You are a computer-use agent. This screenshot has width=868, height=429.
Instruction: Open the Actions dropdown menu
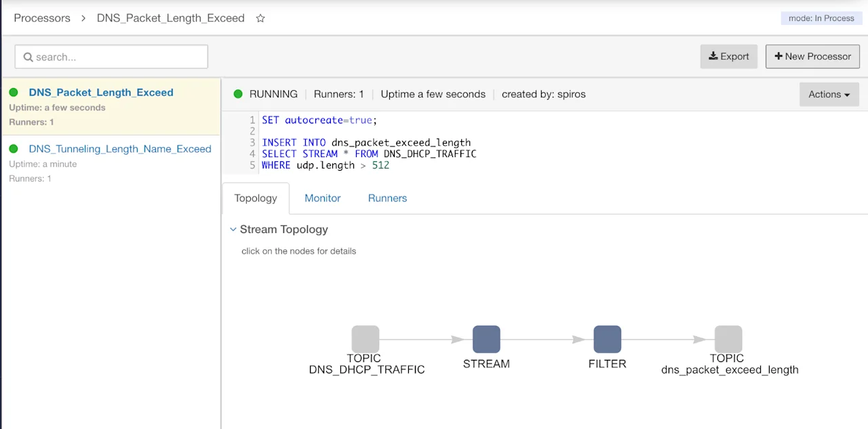829,94
